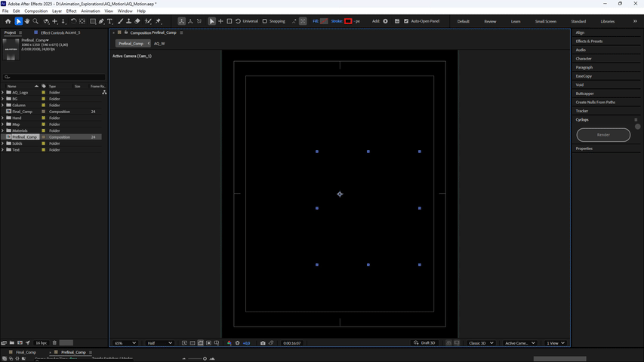Click the Take Snapshot camera icon
Screen dimensions: 644x362
263,343
